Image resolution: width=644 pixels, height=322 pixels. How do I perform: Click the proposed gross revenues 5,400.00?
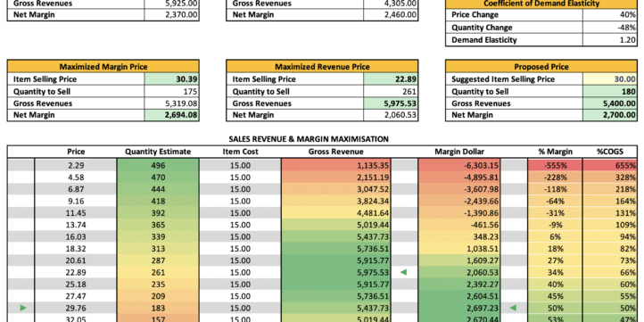[x=610, y=103]
